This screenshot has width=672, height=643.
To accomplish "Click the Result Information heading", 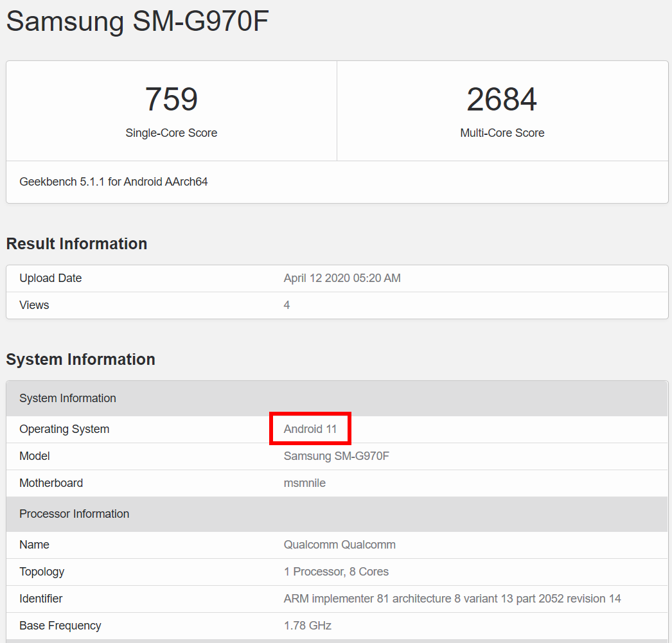I will coord(76,244).
